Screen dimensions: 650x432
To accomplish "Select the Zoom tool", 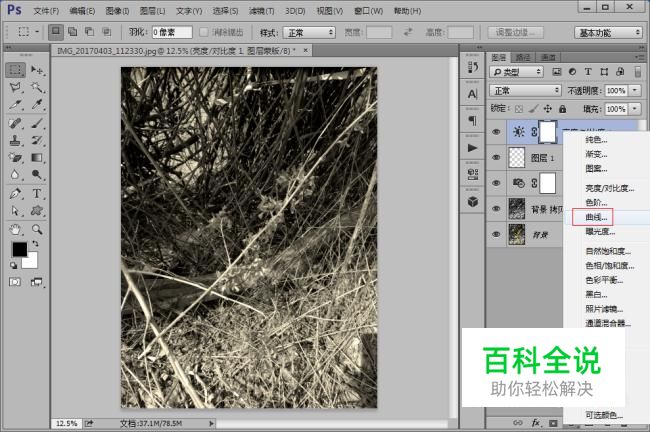I will coord(37,229).
